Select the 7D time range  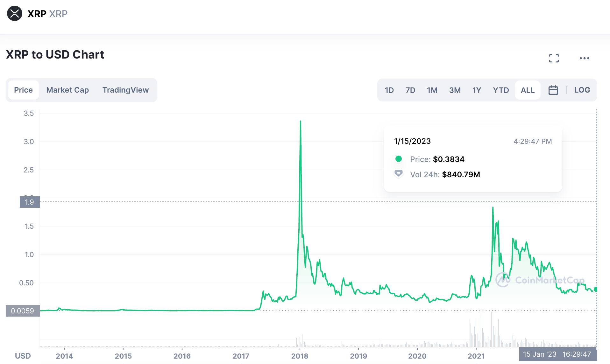tap(410, 90)
